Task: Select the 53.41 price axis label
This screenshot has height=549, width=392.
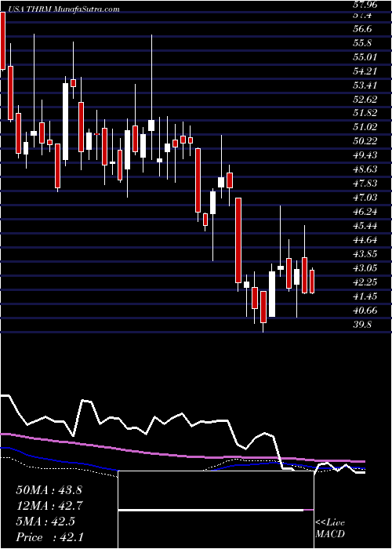Action: (x=366, y=85)
